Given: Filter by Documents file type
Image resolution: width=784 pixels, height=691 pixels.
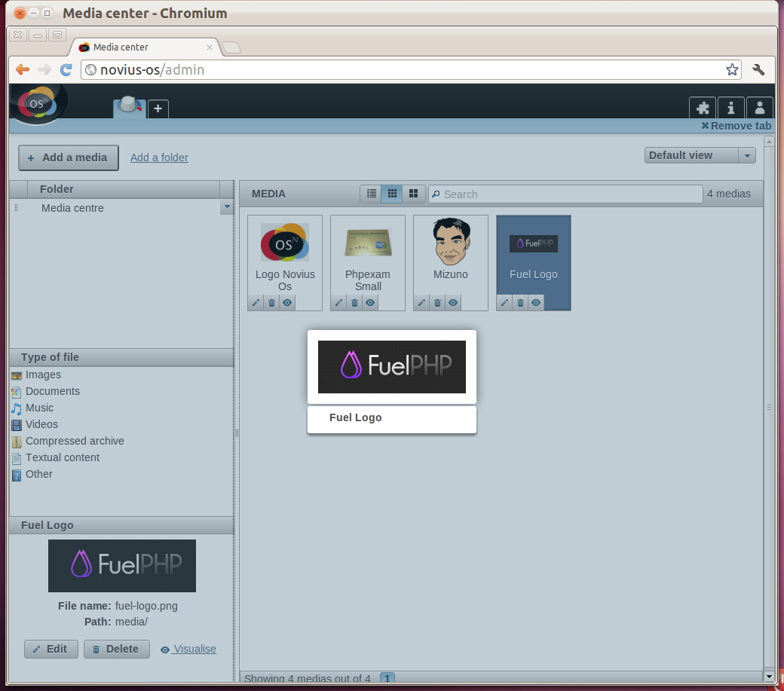Looking at the screenshot, I should point(53,391).
